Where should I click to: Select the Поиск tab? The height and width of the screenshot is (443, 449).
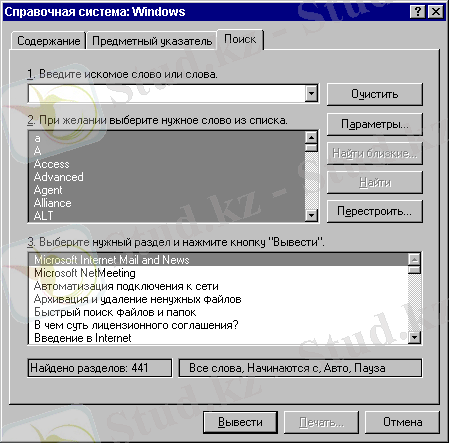pyautogui.click(x=240, y=39)
